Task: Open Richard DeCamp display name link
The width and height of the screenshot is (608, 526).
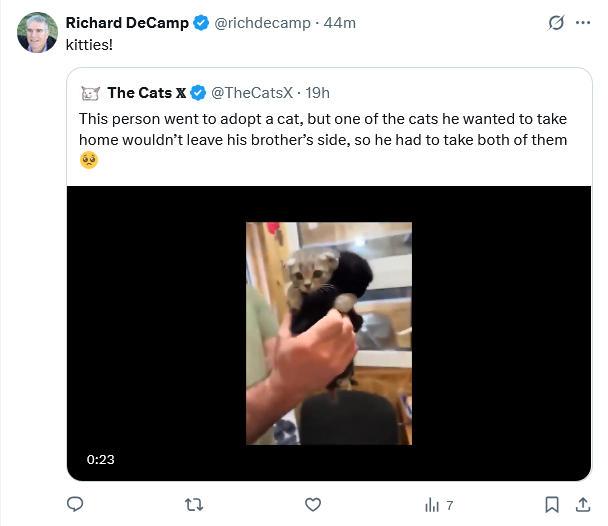Action: click(126, 23)
